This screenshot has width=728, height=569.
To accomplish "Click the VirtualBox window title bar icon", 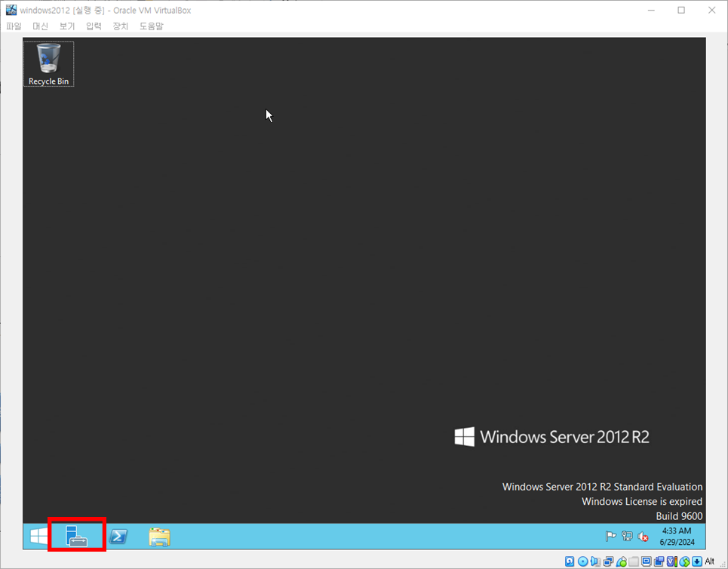I will [11, 10].
